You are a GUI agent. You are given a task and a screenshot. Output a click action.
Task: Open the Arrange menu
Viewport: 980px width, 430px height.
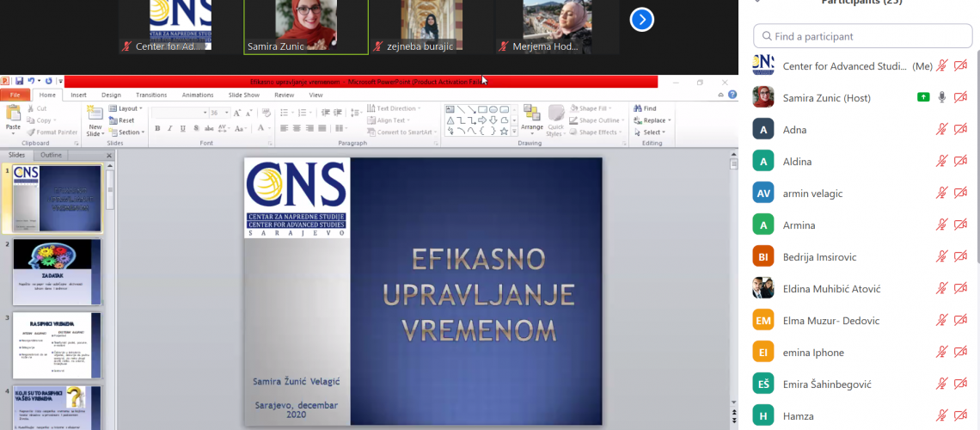[x=532, y=120]
